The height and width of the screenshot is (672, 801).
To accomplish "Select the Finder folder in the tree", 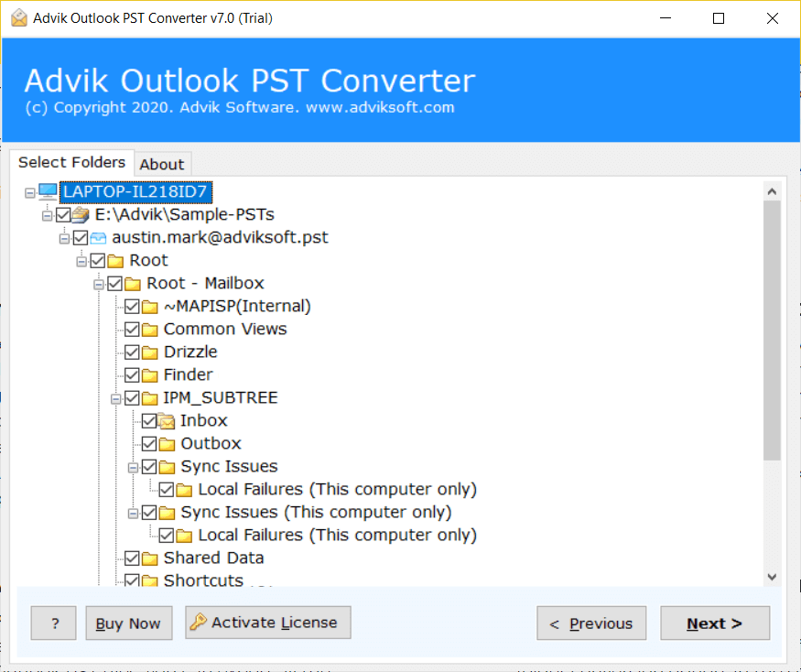I will pyautogui.click(x=189, y=374).
